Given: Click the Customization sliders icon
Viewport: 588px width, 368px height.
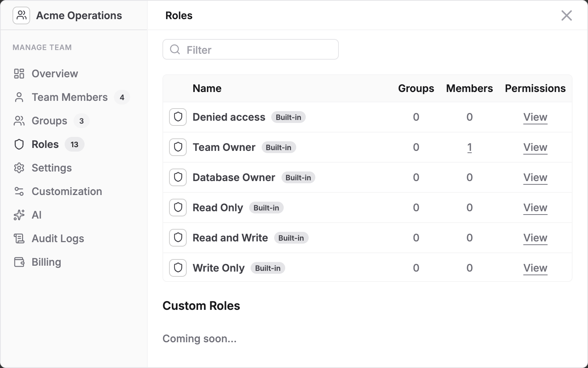Looking at the screenshot, I should (x=19, y=191).
